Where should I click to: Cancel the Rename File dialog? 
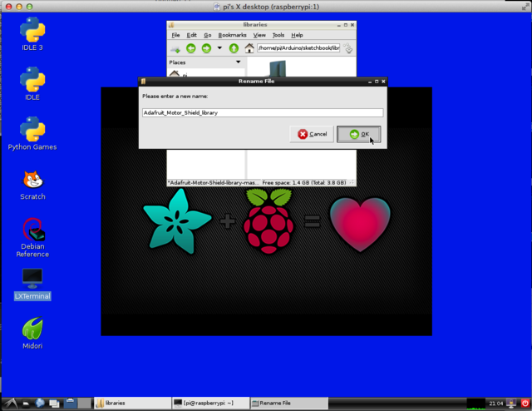pos(313,134)
